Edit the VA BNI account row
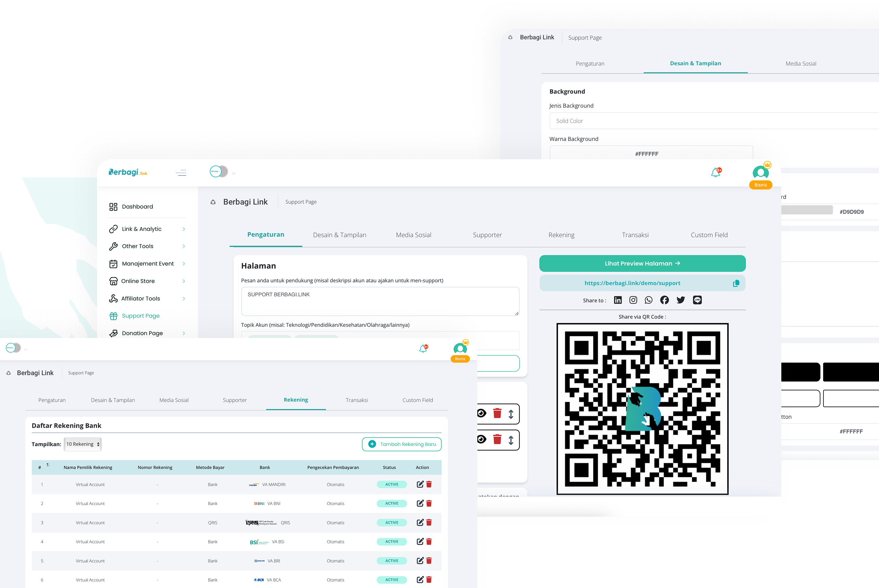Image resolution: width=879 pixels, height=588 pixels. [420, 503]
